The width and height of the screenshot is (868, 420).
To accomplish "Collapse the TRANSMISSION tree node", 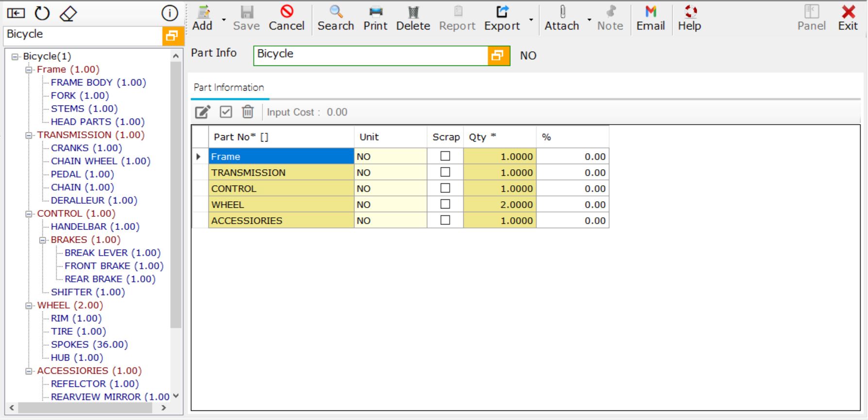I will [x=29, y=135].
